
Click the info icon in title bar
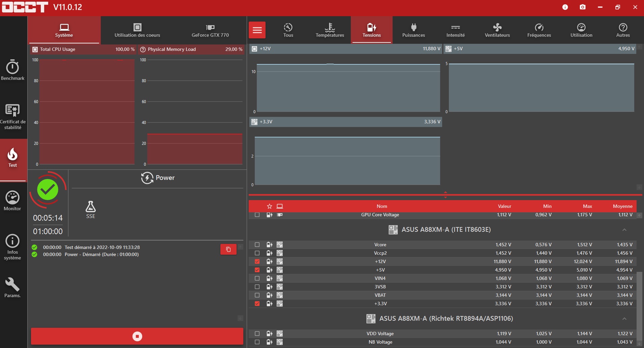click(x=565, y=7)
